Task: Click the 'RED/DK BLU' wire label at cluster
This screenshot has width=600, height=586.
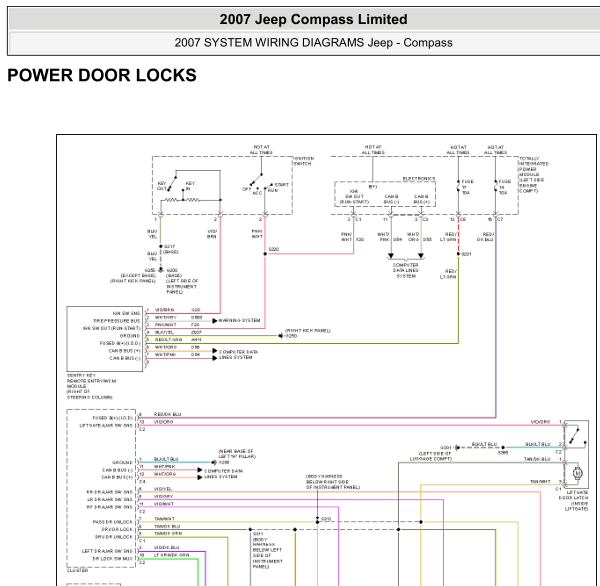Action: [168, 414]
